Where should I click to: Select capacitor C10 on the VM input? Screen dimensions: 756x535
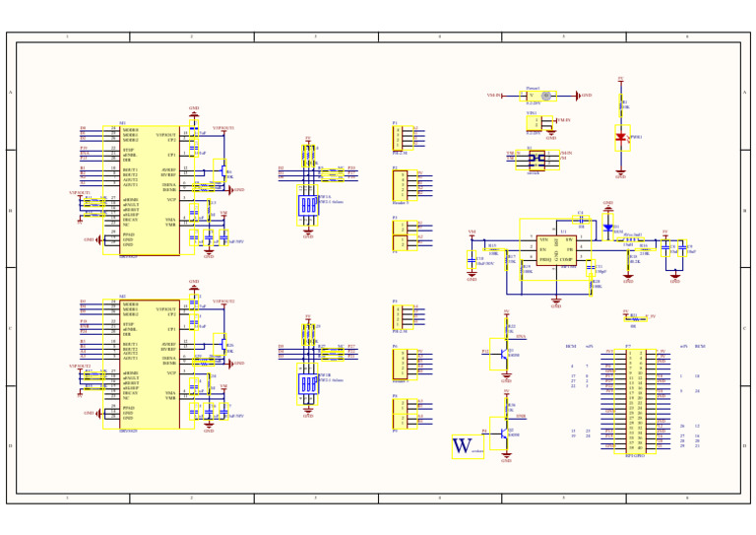(472, 259)
